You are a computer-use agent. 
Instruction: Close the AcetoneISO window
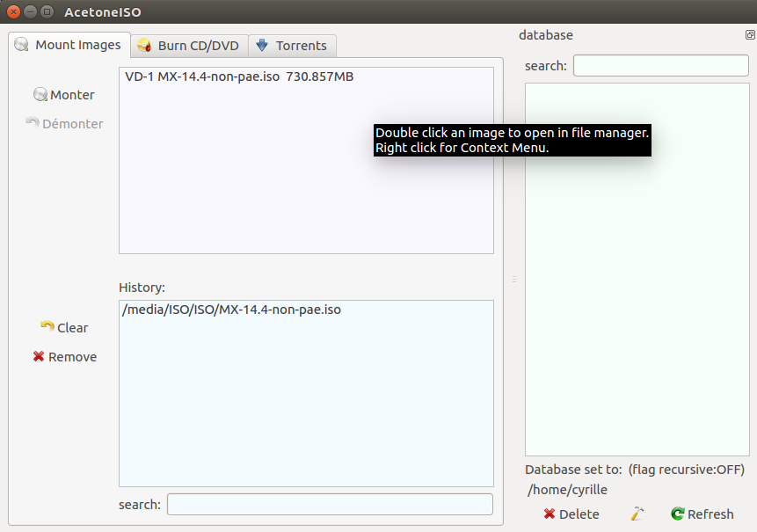click(x=14, y=11)
